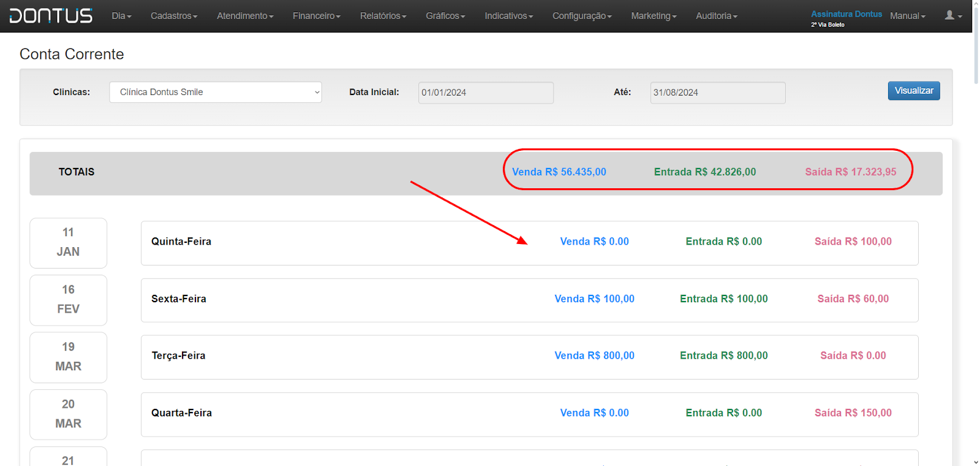The height and width of the screenshot is (466, 980).
Task: Open the Configuração dropdown menu
Action: 582,16
